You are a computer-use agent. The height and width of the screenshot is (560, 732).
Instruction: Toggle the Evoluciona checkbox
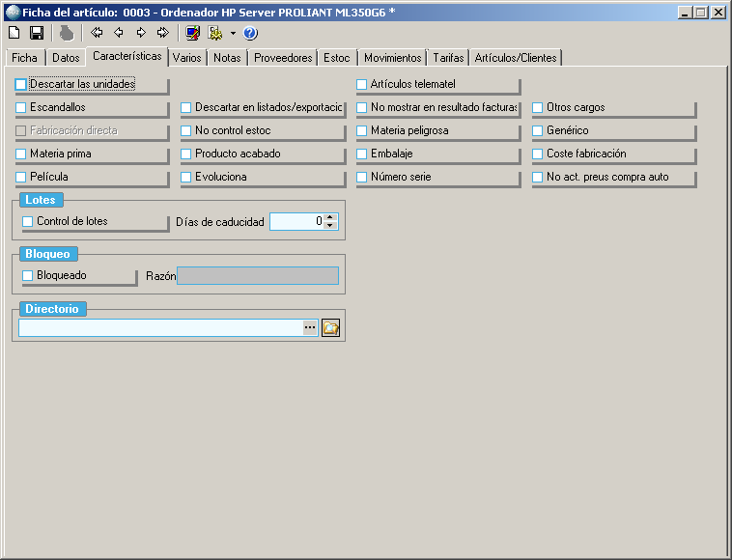pyautogui.click(x=185, y=178)
